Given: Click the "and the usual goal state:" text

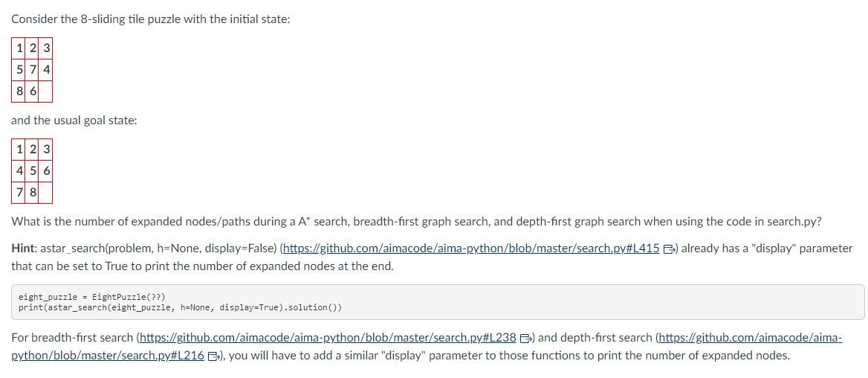Looking at the screenshot, I should (74, 121).
